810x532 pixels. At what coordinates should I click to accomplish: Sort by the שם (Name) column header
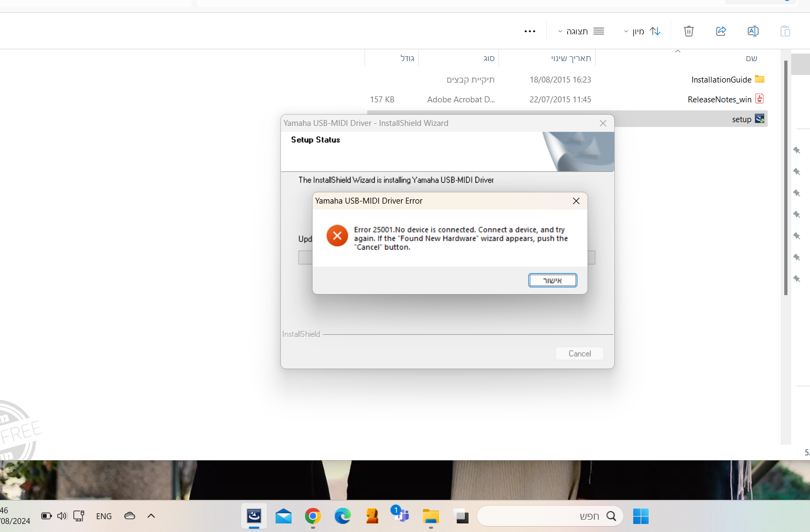tap(751, 58)
